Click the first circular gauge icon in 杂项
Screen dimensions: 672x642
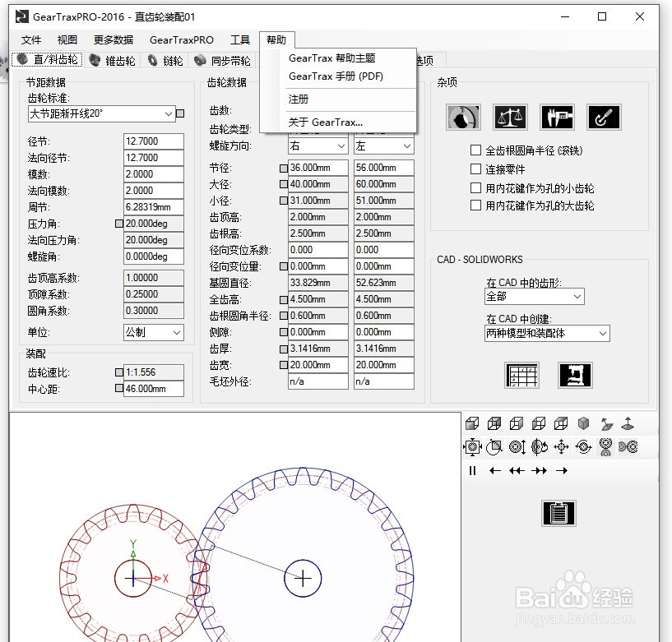click(463, 117)
